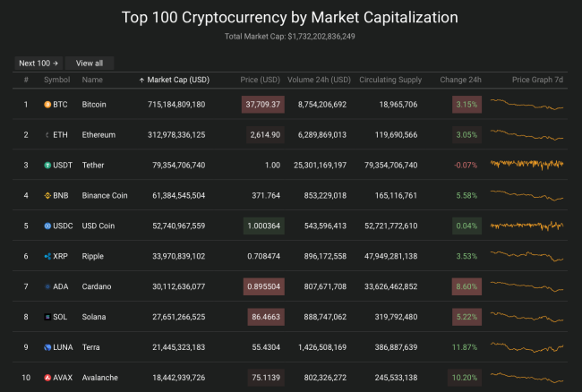This screenshot has height=392, width=582.
Task: Click the 10.20% Avalanche change value
Action: click(465, 378)
